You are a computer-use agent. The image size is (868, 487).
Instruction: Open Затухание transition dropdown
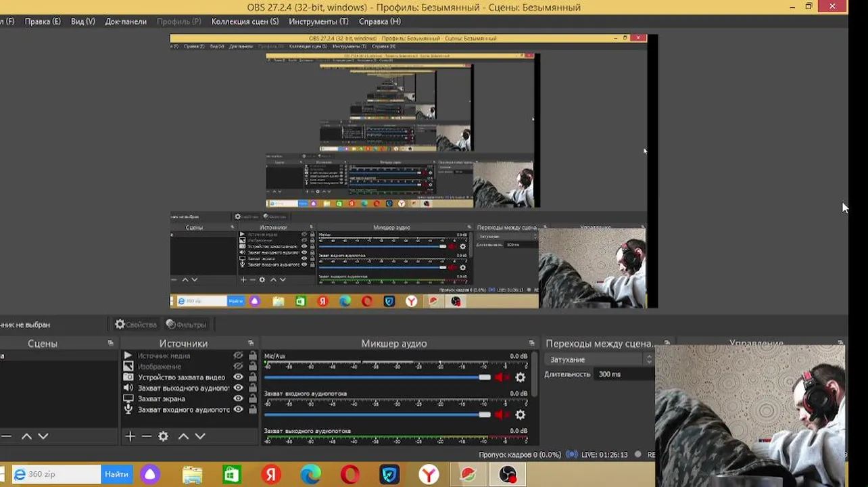tap(599, 360)
